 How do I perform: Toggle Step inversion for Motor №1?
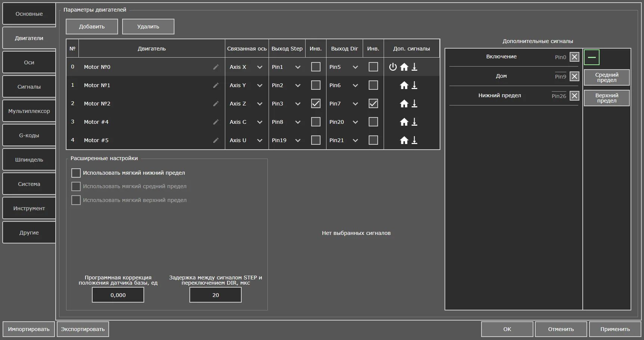316,85
